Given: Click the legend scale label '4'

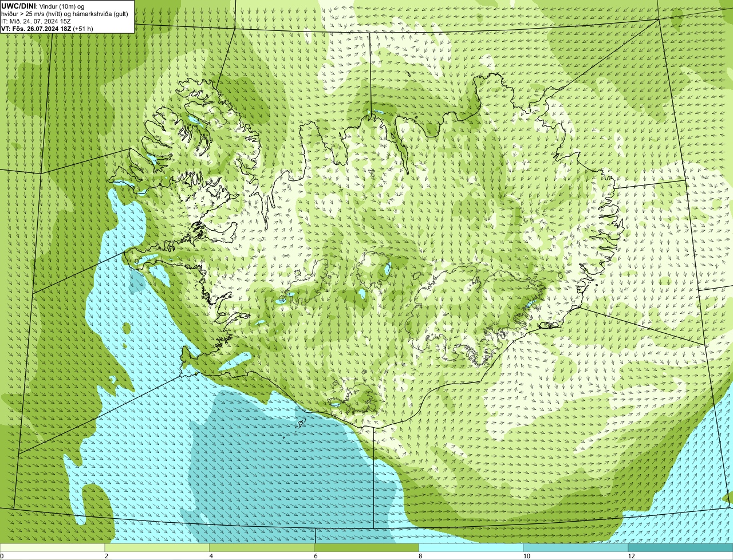Looking at the screenshot, I should (211, 556).
